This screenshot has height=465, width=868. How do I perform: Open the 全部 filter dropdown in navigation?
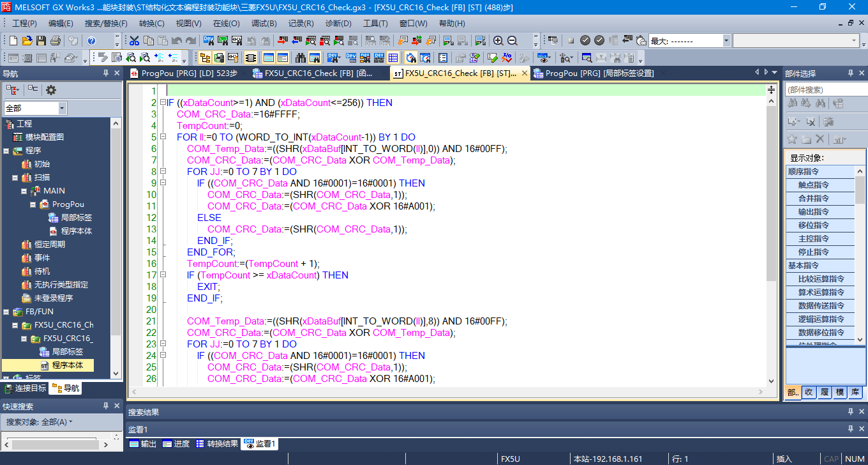[x=62, y=109]
